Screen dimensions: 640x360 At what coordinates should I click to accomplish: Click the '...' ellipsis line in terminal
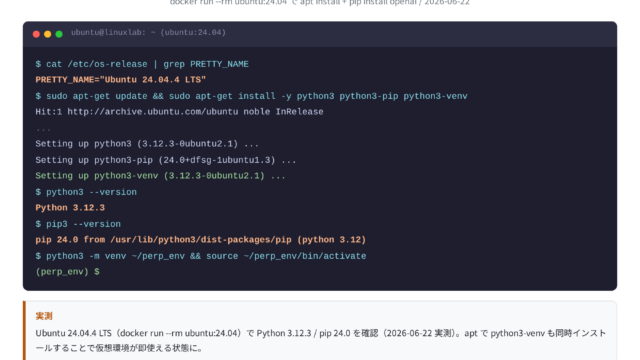point(43,130)
